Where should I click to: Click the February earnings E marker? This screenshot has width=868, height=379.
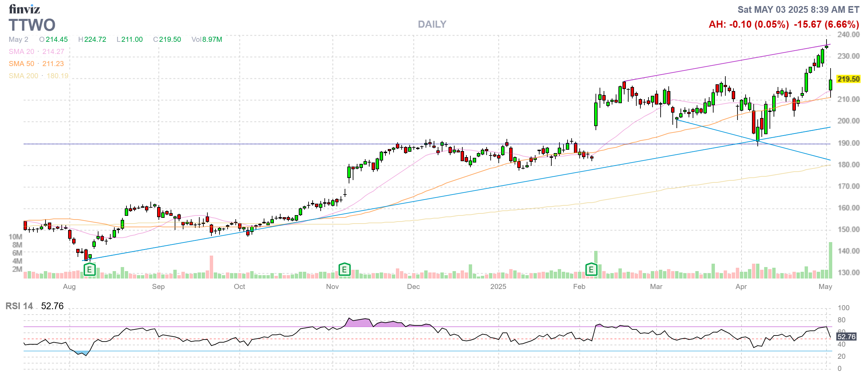[591, 270]
